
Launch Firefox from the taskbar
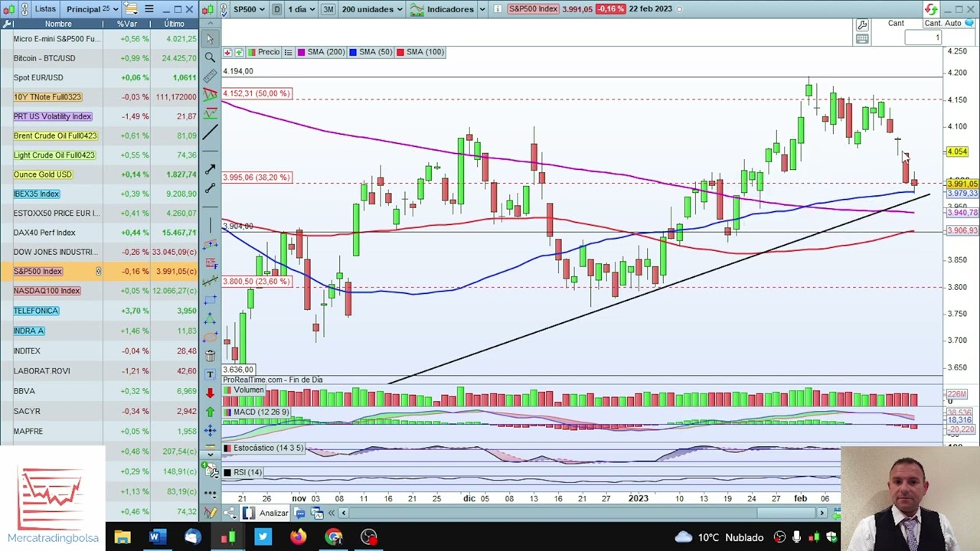tap(298, 537)
